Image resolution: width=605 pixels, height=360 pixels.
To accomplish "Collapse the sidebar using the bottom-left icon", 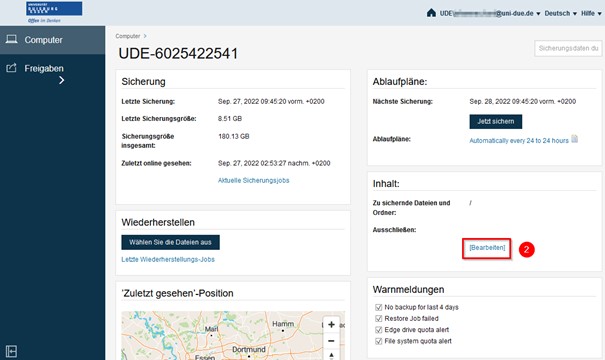I will (x=11, y=351).
